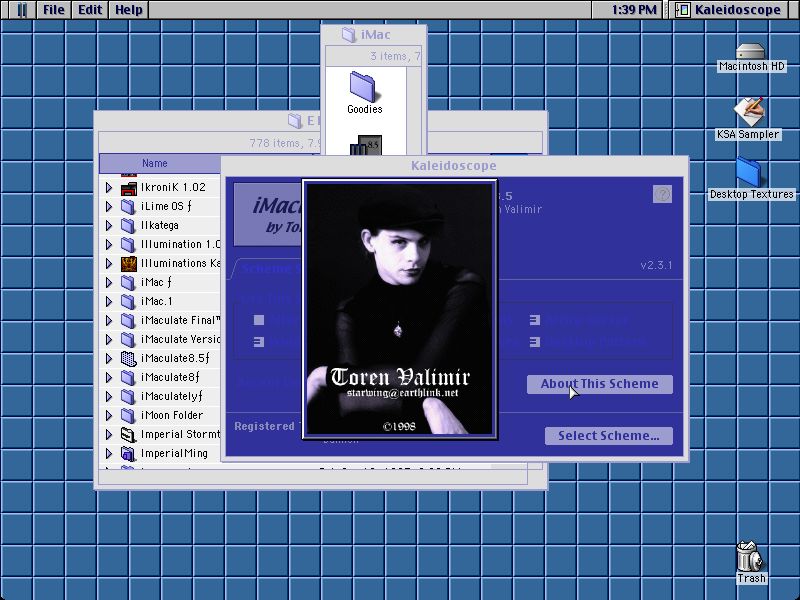Select the iLime OS ƒ folder icon
Screen dimensions: 800x600
(129, 207)
